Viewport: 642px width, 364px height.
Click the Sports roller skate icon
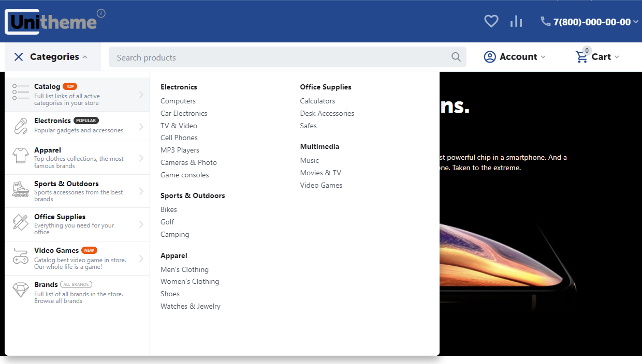point(21,189)
